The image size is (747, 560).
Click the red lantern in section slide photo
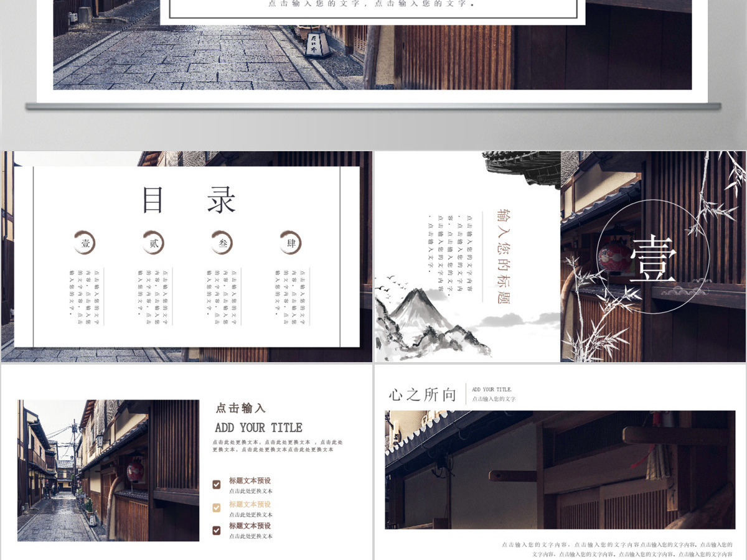[x=615, y=257]
